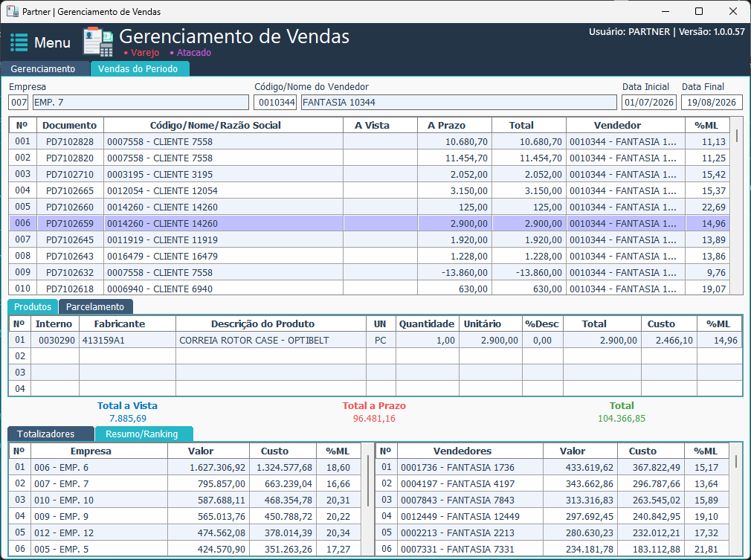
Task: Select vendor 0001736 - FANTASIA 1736
Action: pyautogui.click(x=552, y=468)
